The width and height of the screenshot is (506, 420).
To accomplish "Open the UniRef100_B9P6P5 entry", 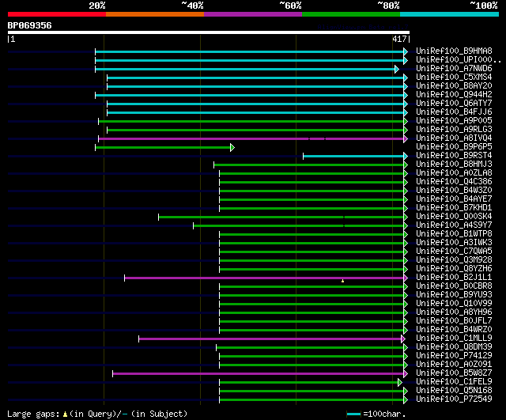I will pos(454,147).
